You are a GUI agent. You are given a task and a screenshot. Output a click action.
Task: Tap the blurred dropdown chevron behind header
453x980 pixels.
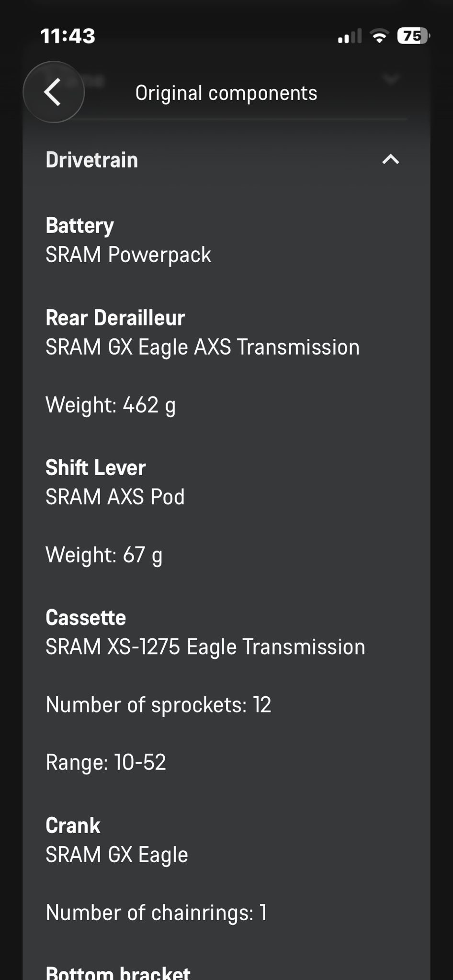tap(391, 79)
